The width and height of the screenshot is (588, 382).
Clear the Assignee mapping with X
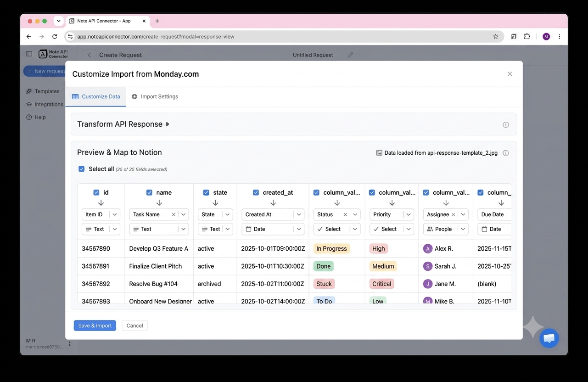(x=453, y=214)
